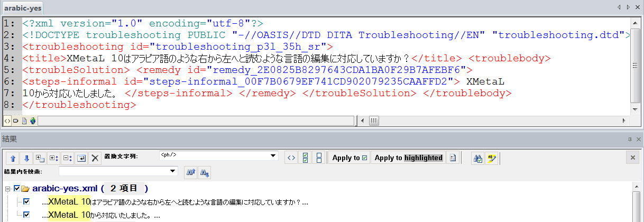
Task: Switch to browser preview globe icon
Action: pos(32,121)
